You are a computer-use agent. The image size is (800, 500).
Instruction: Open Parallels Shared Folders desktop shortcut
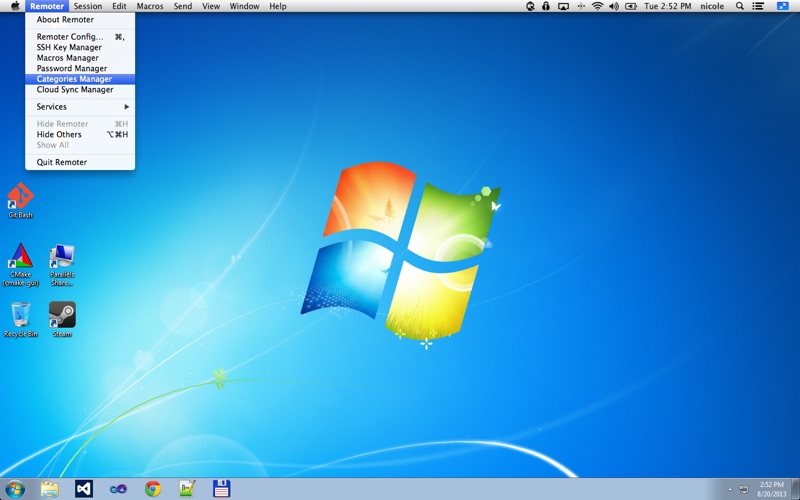(62, 264)
